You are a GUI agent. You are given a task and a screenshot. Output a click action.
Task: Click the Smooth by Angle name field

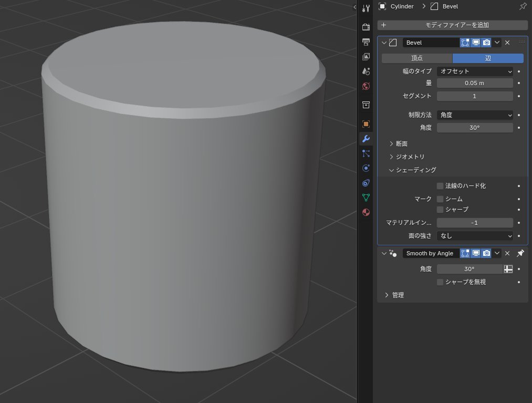(431, 253)
